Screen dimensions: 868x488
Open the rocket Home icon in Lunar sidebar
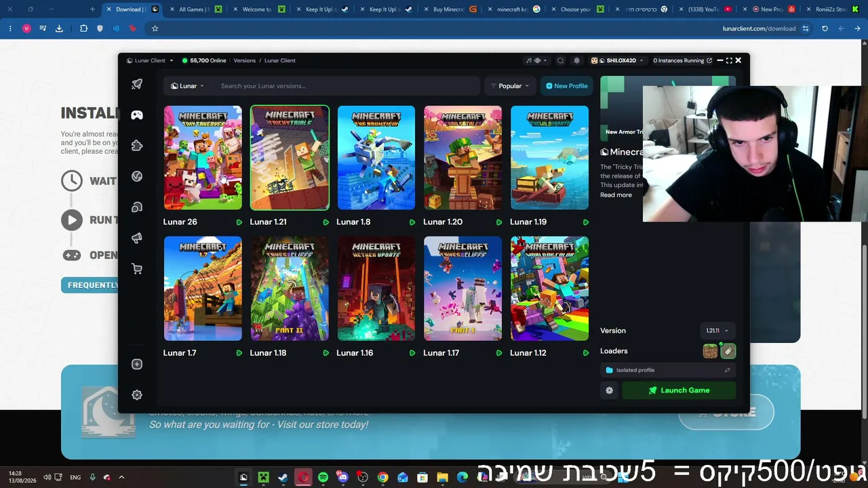[x=137, y=84]
